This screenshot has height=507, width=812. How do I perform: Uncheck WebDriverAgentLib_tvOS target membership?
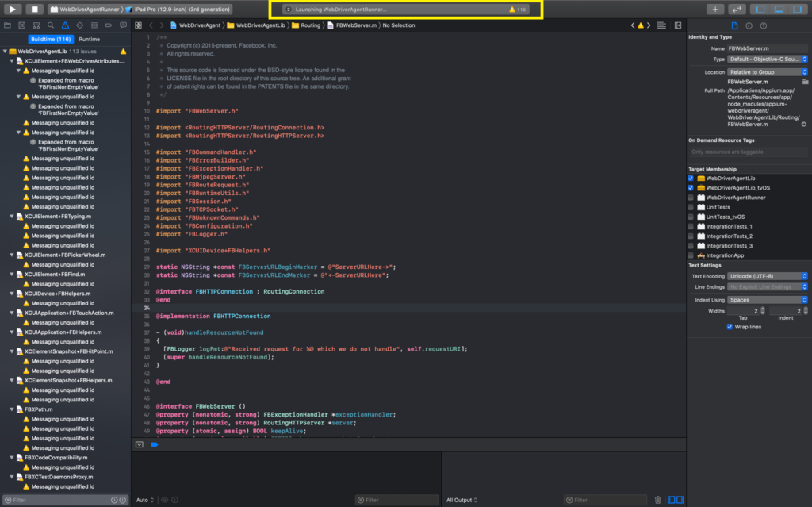click(x=691, y=188)
